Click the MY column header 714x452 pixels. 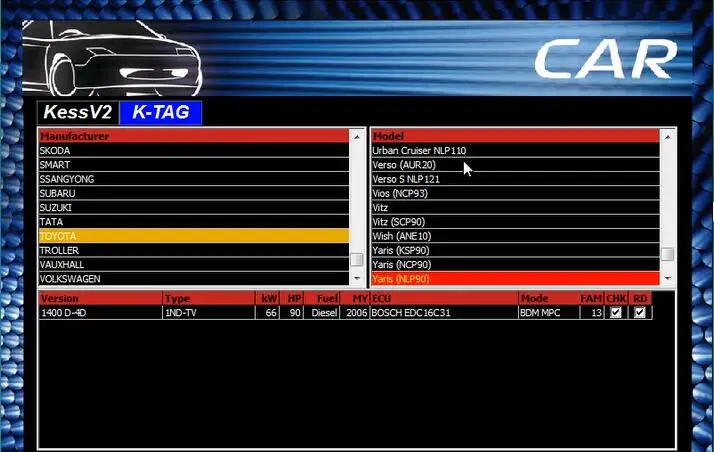tap(354, 299)
